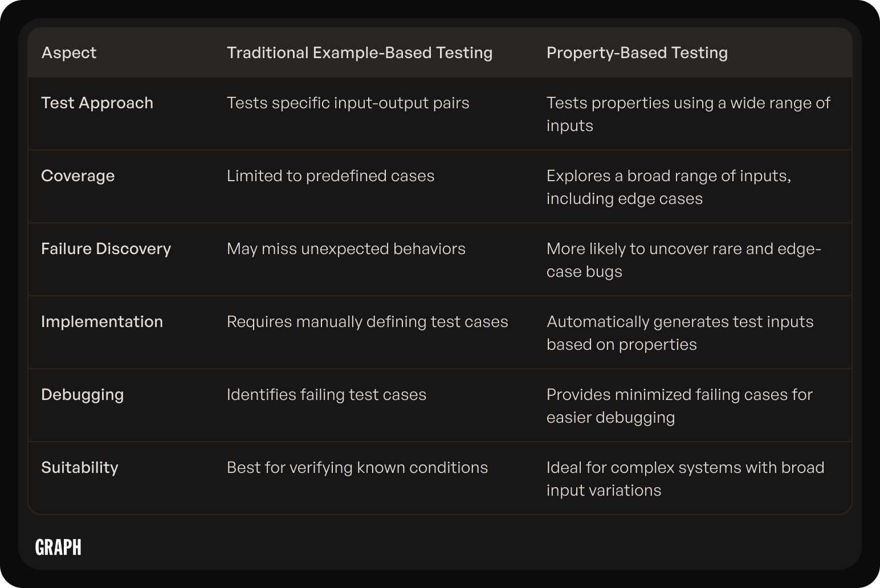Click 'Ideal for complex systems' cell
This screenshot has width=880, height=588.
click(686, 479)
